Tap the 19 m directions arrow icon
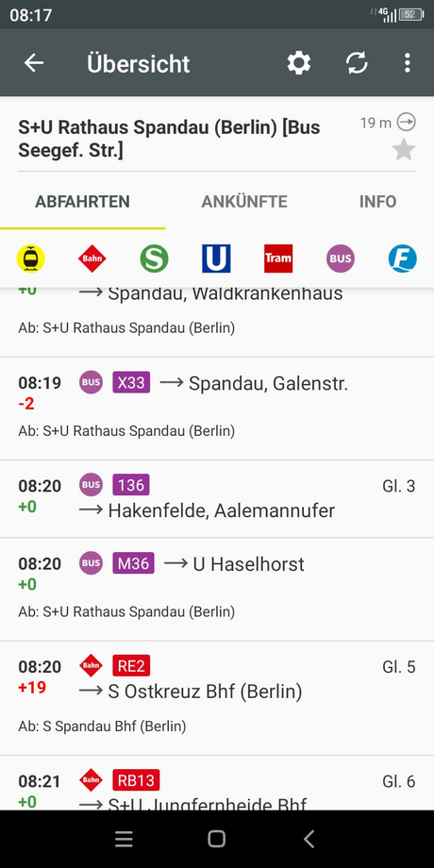Viewport: 434px width, 868px height. coord(407,122)
